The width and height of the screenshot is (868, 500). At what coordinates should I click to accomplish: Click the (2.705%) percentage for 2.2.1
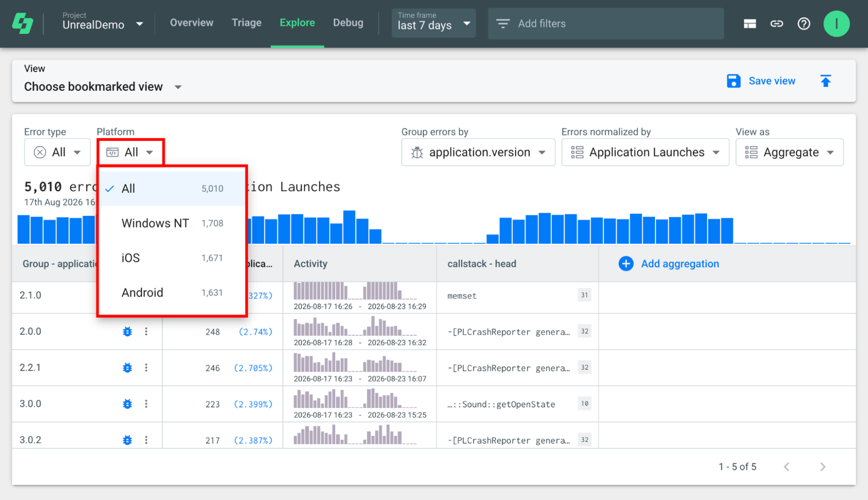[x=253, y=368]
